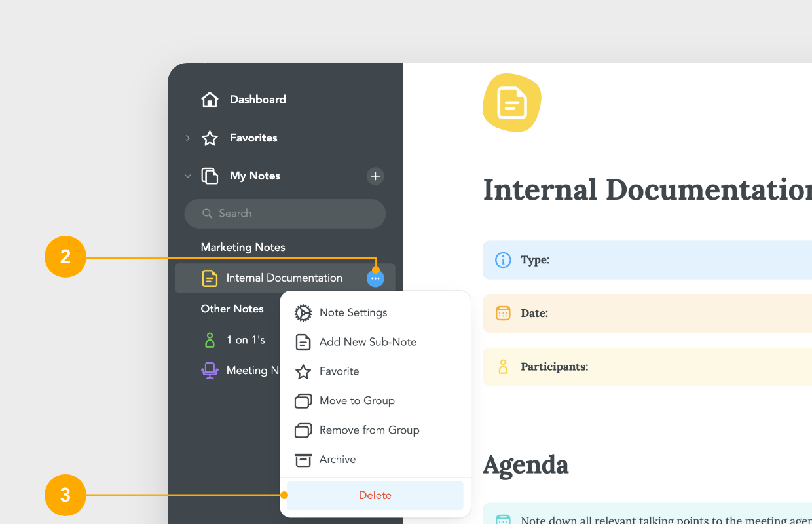Click the yellow Internal Documentation note icon
This screenshot has width=812, height=524.
coord(210,278)
